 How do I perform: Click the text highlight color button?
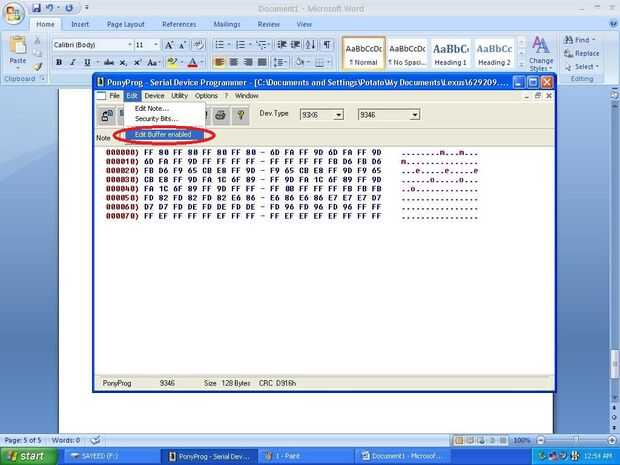click(x=172, y=62)
